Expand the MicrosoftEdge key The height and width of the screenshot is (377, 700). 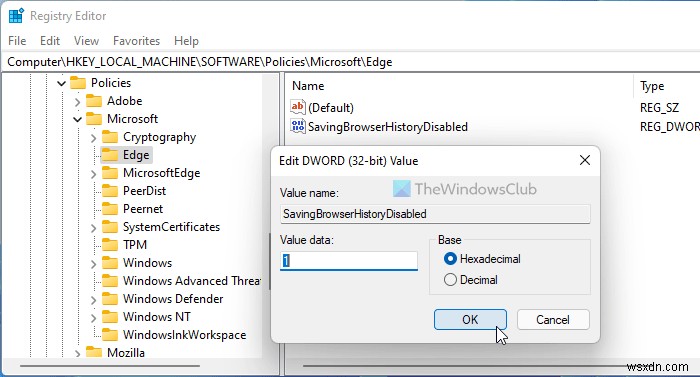click(94, 174)
